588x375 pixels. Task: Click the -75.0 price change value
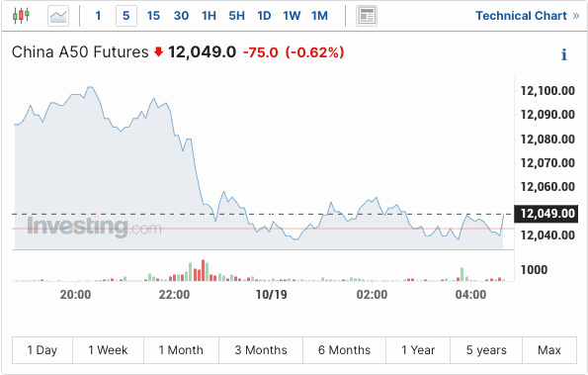coord(261,52)
